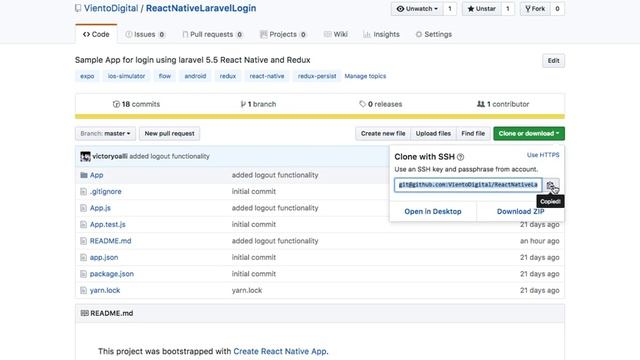The image size is (640, 360).
Task: Click the repository book icon beside VientoDigital
Action: click(78, 8)
